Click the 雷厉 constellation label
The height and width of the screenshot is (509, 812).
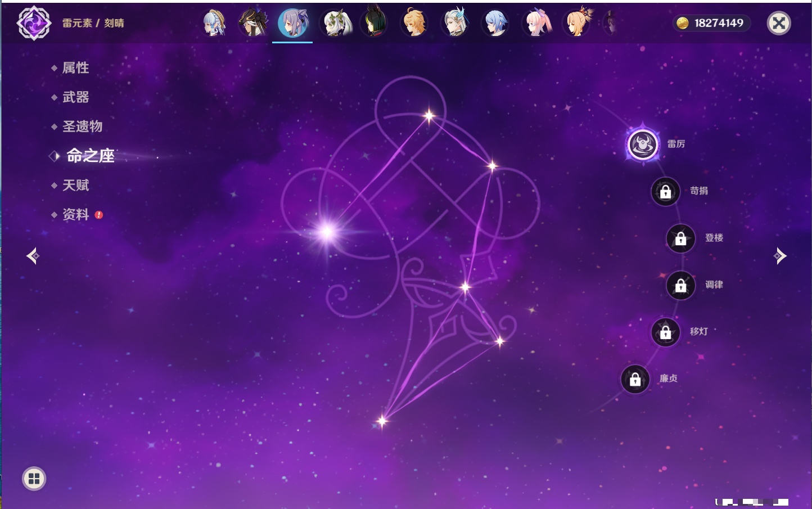pos(676,144)
